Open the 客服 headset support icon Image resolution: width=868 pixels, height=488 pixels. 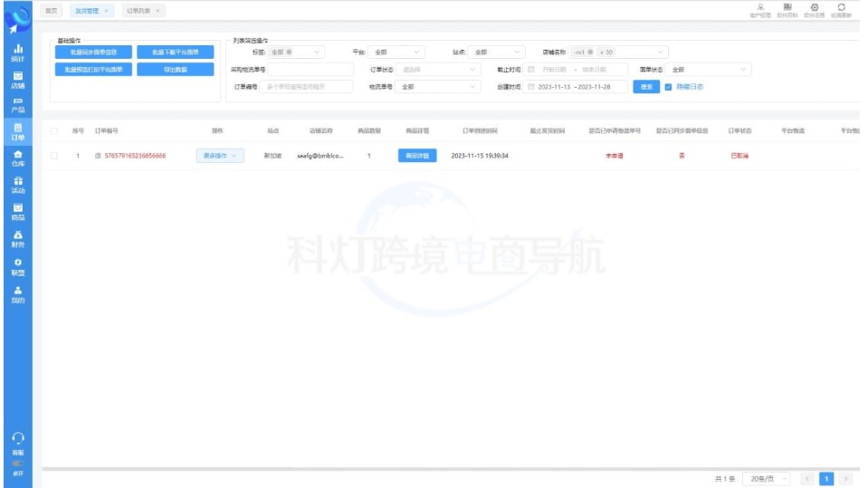18,444
